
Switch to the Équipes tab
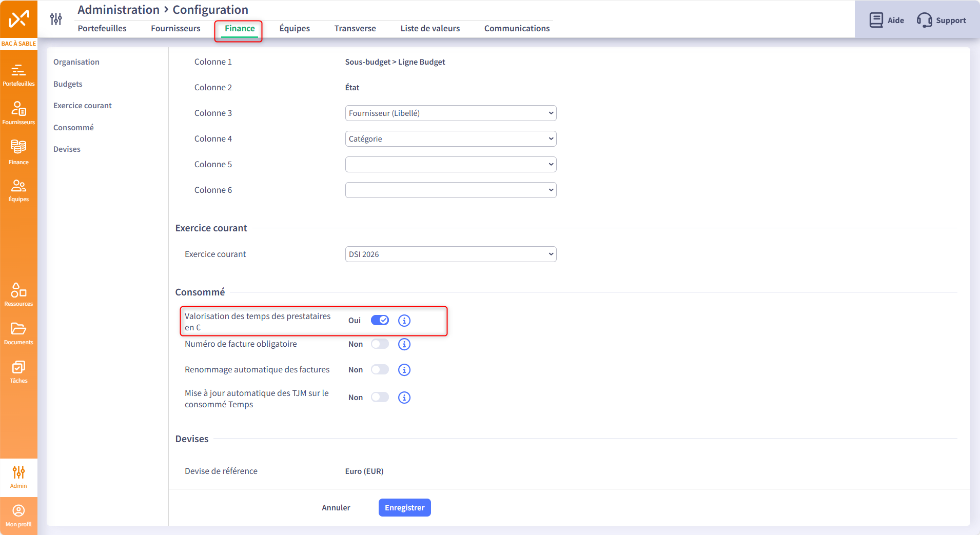click(x=295, y=28)
